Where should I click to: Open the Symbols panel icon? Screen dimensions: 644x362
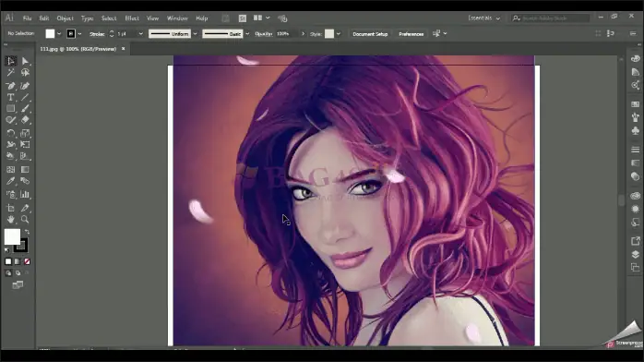click(x=636, y=131)
